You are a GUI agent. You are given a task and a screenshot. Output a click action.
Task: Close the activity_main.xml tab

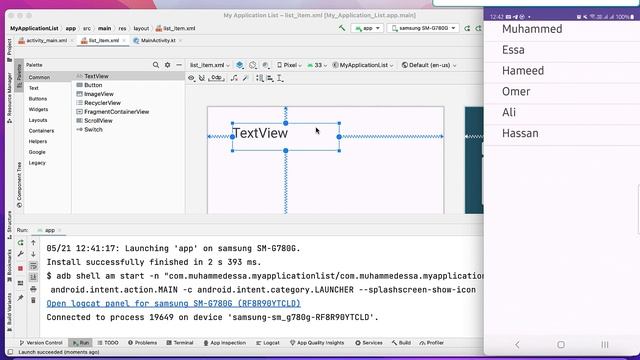click(x=72, y=40)
